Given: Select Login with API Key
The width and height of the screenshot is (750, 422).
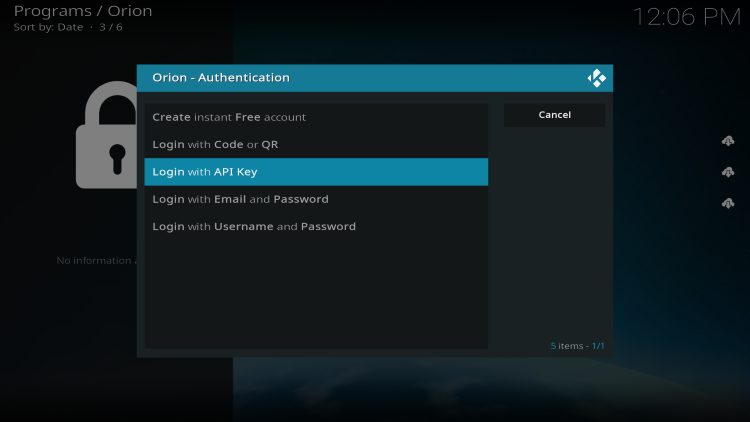Looking at the screenshot, I should pos(316,172).
